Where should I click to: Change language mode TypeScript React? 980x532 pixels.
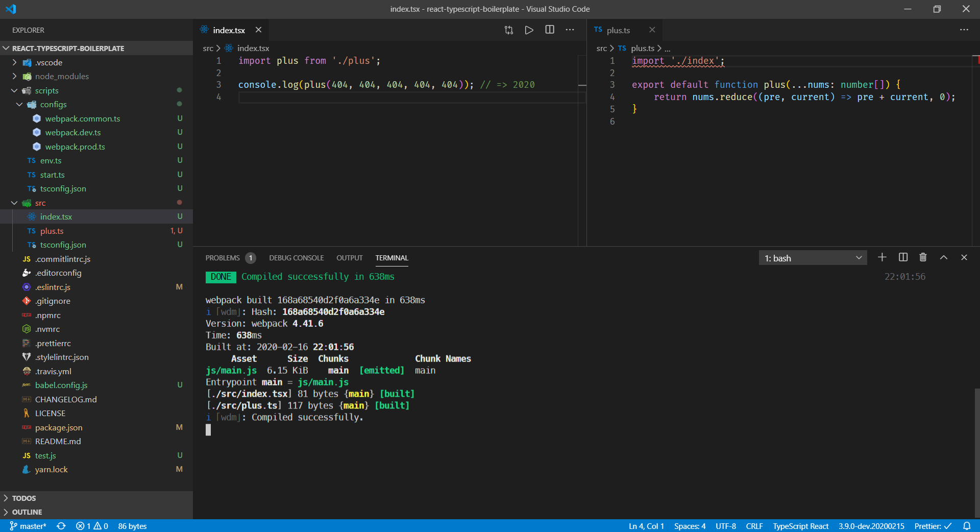pos(800,526)
